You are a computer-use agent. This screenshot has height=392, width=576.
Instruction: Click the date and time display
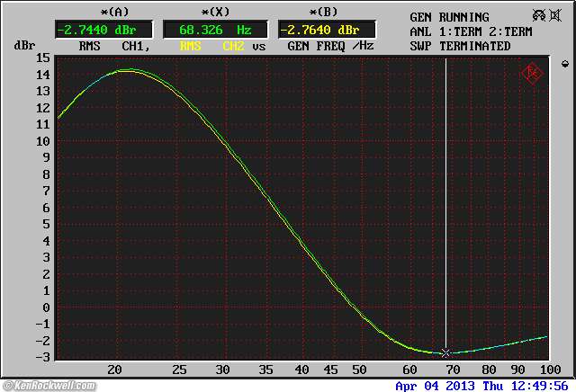483,385
